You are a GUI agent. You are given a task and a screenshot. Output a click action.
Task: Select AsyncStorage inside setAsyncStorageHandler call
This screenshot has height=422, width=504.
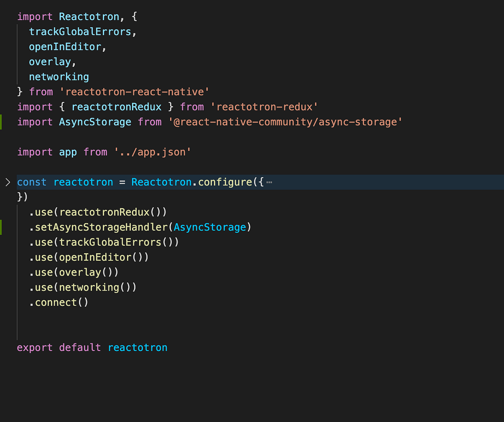210,227
